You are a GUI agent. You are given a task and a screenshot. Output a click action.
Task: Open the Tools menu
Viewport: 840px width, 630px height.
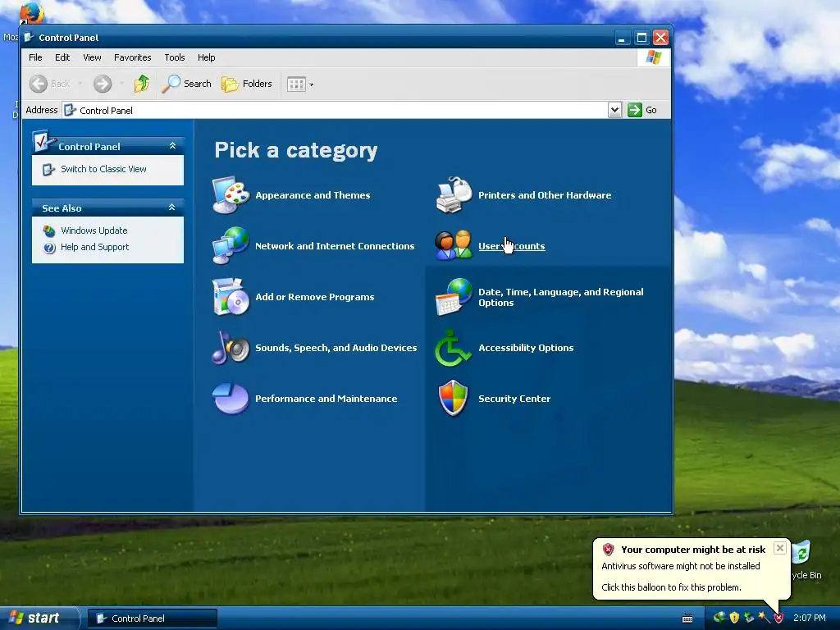[175, 57]
